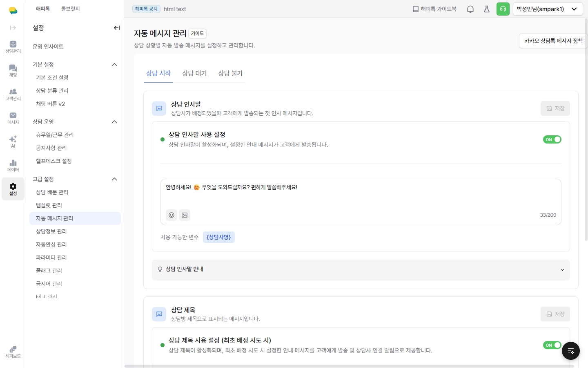The image size is (588, 368).
Task: Open notifications with the bell icon
Action: point(470,9)
